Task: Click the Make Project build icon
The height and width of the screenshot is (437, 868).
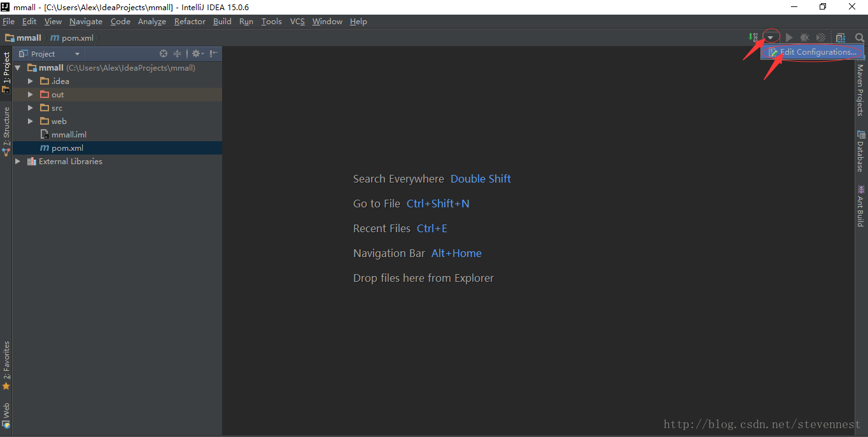Action: (x=755, y=38)
